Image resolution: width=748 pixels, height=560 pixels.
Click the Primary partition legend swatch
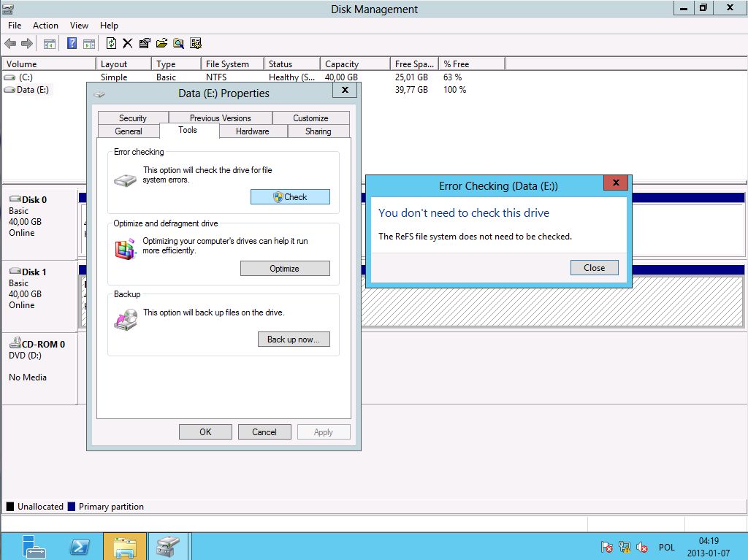[72, 507]
